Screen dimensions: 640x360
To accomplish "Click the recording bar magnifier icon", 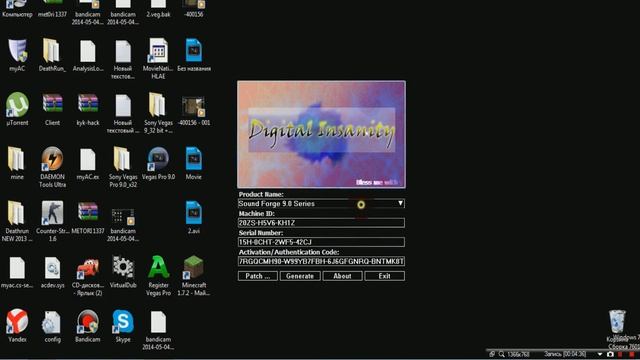I will pyautogui.click(x=501, y=354).
